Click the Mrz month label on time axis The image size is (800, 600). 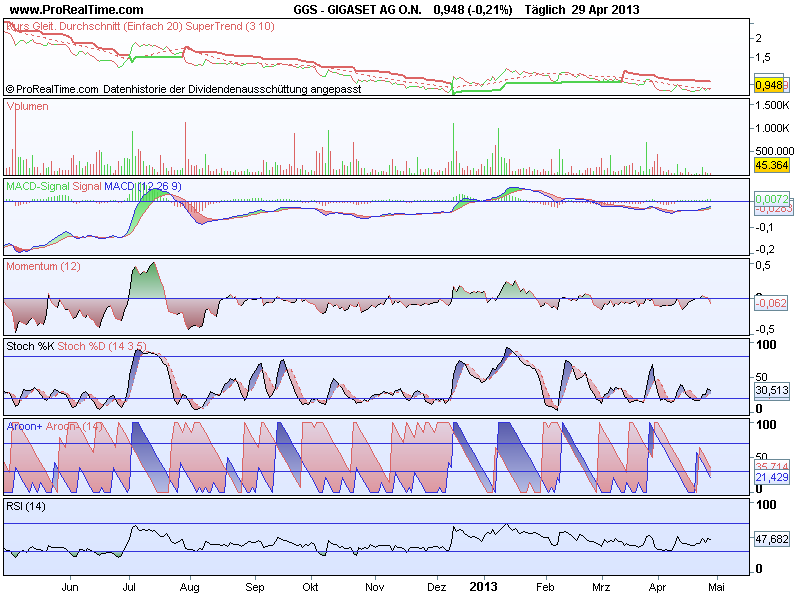(601, 587)
